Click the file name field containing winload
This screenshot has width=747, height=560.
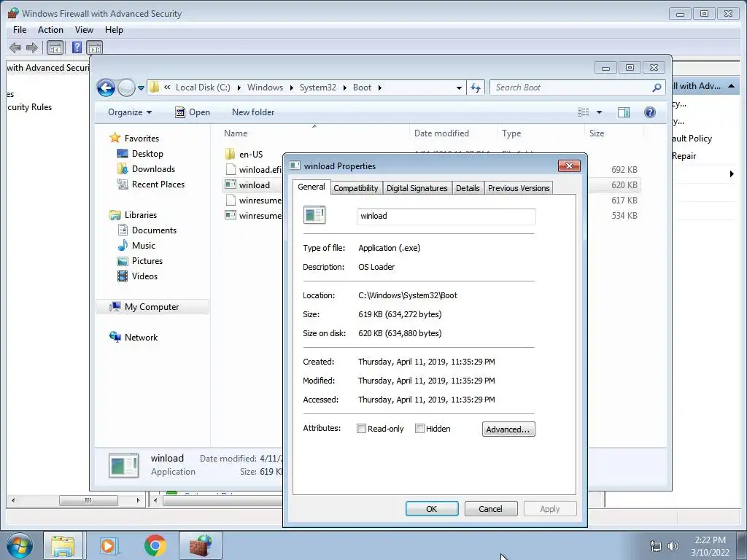446,216
